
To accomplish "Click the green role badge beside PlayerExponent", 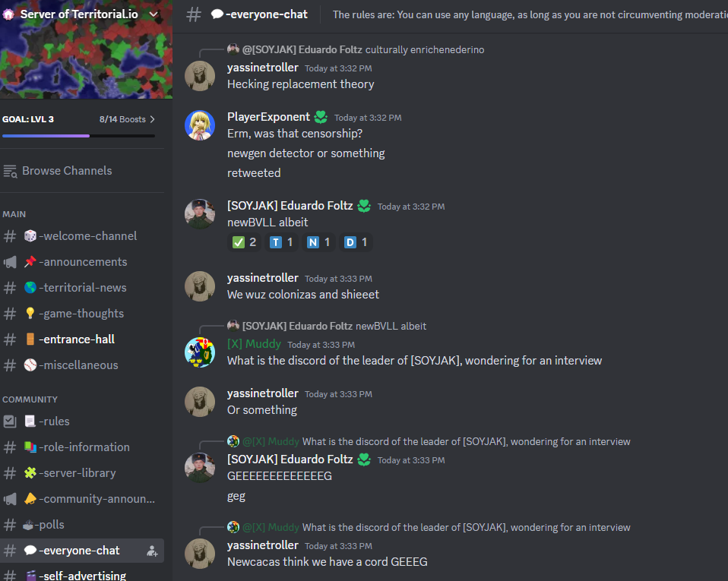I will coord(321,117).
